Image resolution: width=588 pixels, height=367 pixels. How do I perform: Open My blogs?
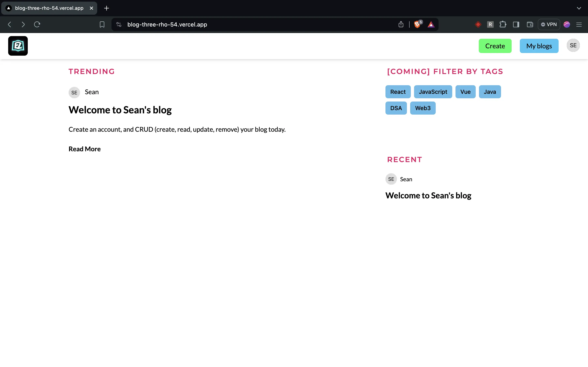point(539,46)
